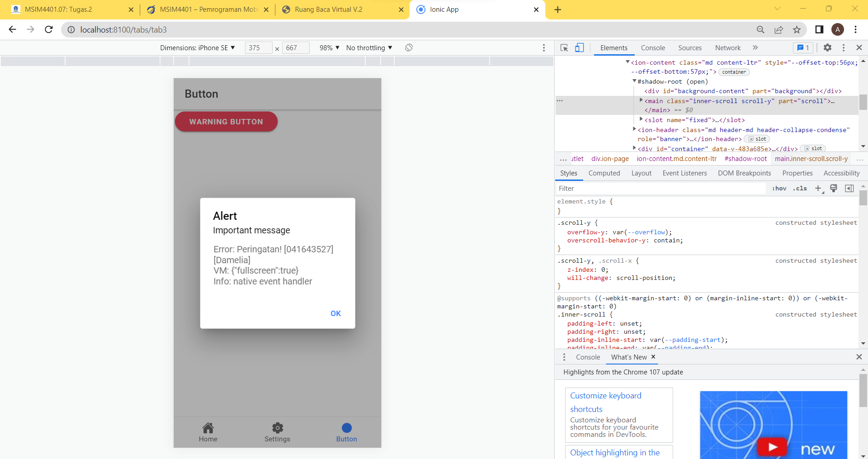Click the new style rule plus icon

[819, 189]
